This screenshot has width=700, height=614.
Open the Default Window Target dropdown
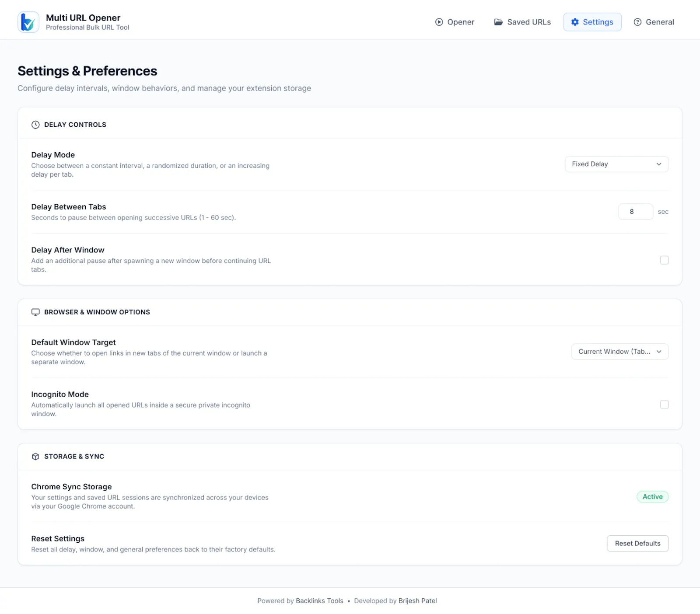tap(619, 352)
